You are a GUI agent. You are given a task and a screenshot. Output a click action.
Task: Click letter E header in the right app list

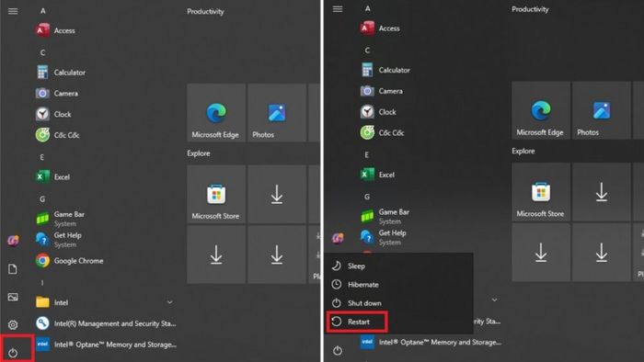click(367, 155)
